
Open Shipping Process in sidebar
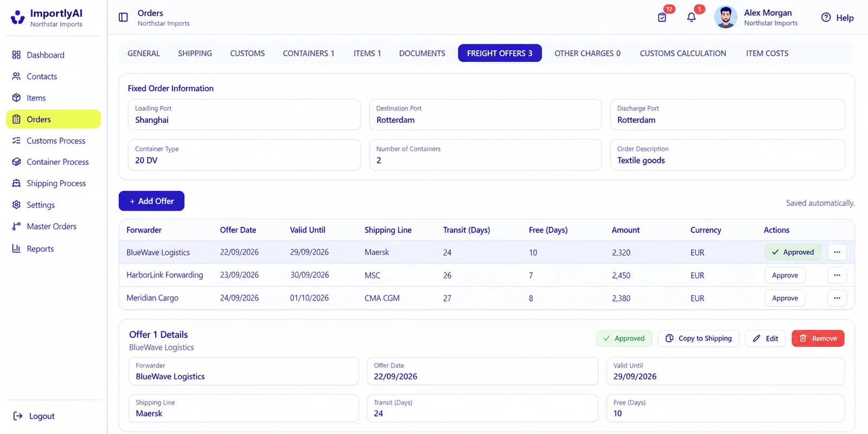[53, 183]
